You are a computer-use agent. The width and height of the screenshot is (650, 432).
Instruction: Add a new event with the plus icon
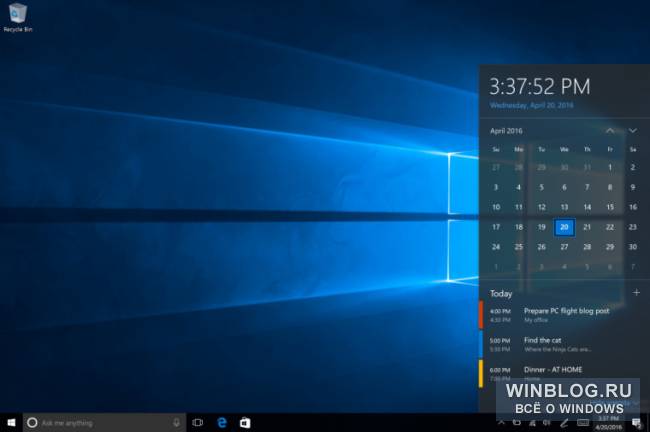pyautogui.click(x=636, y=293)
